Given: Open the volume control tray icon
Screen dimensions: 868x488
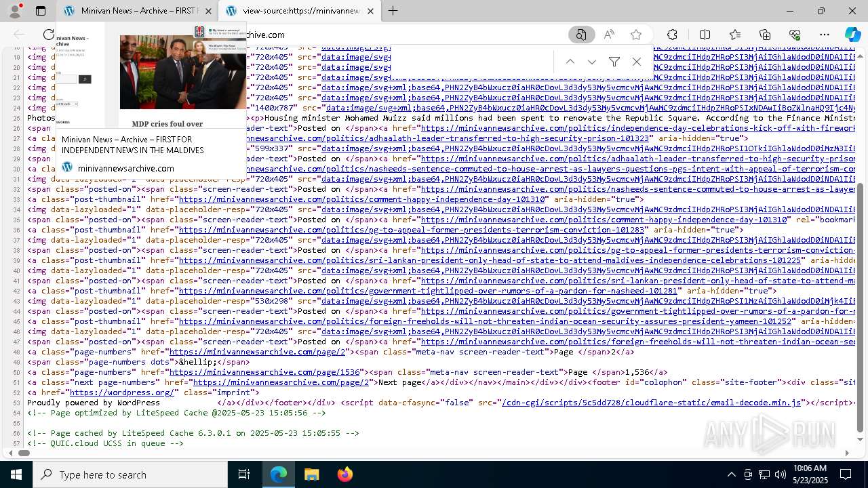Looking at the screenshot, I should [780, 474].
